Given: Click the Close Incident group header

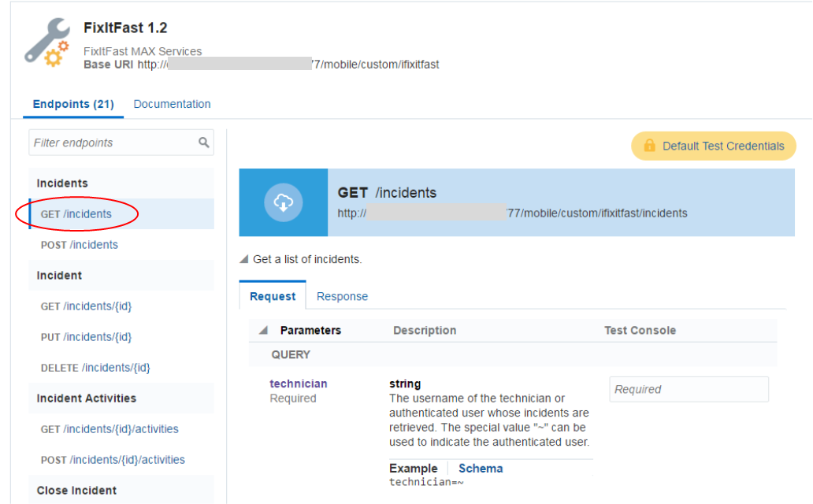Looking at the screenshot, I should (x=121, y=490).
